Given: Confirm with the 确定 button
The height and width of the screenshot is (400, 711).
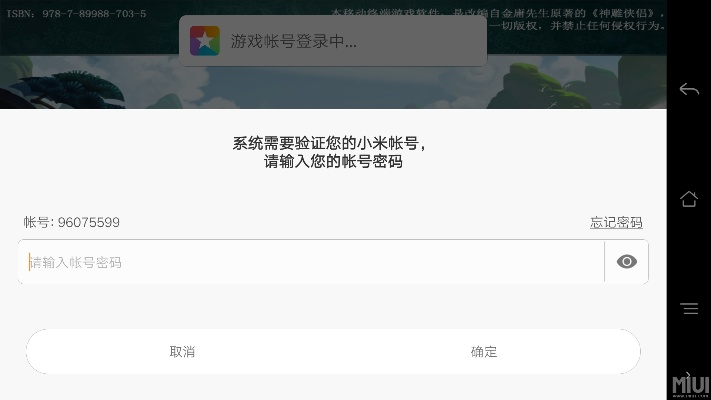Looking at the screenshot, I should coord(484,351).
